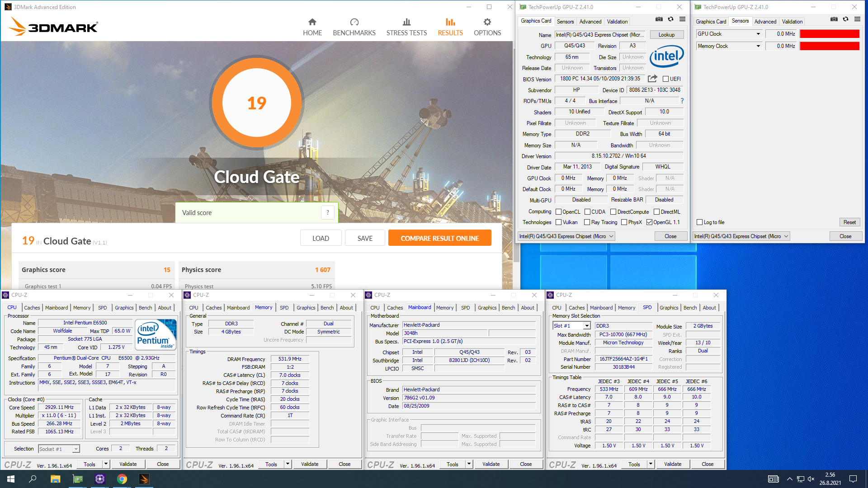Open taskbar search magnifier
868x488 pixels.
33,479
